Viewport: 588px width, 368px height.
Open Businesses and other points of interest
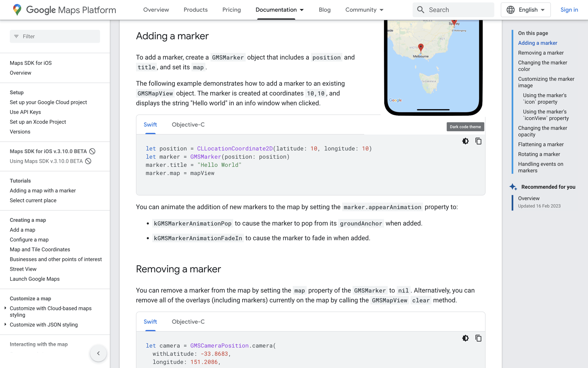[56, 259]
